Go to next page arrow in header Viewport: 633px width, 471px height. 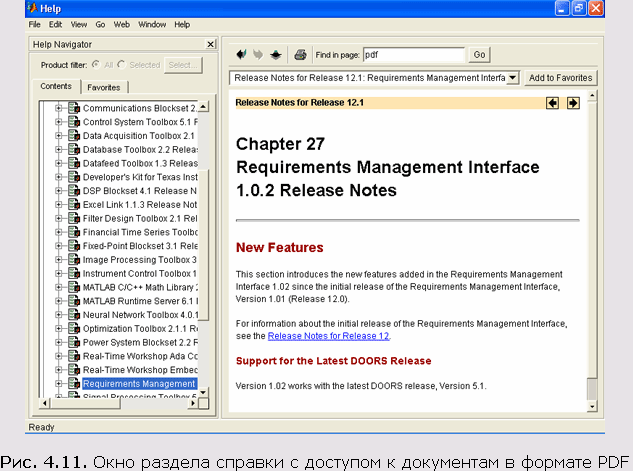(x=573, y=103)
